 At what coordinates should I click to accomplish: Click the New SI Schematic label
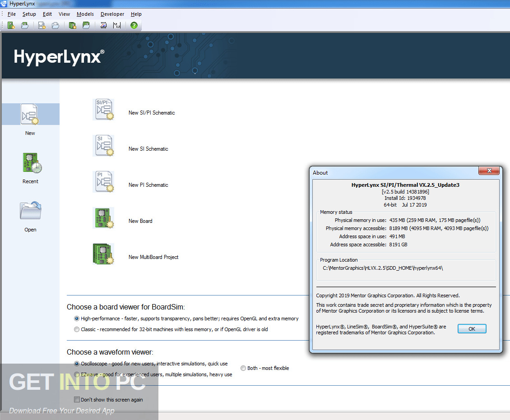pos(148,149)
